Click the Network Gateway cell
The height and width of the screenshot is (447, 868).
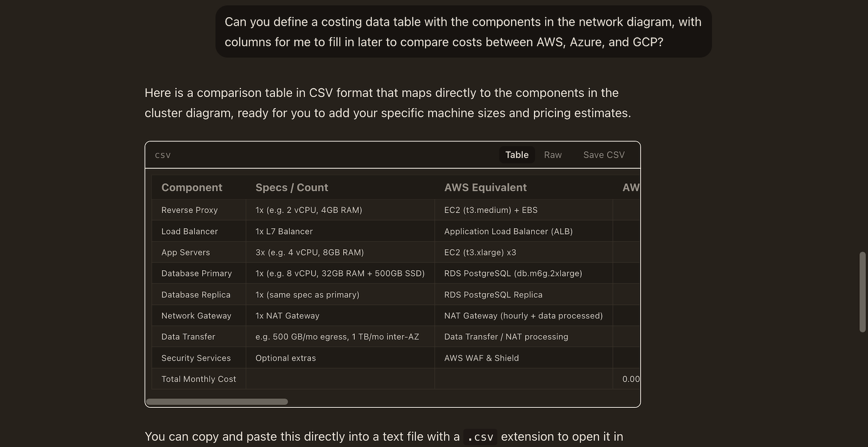(x=199, y=316)
